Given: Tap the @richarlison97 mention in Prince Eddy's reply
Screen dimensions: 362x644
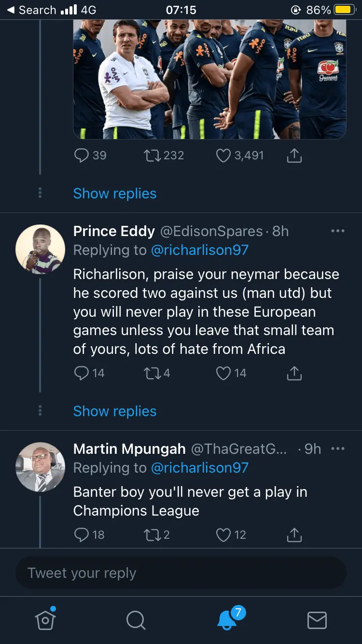Looking at the screenshot, I should click(199, 250).
